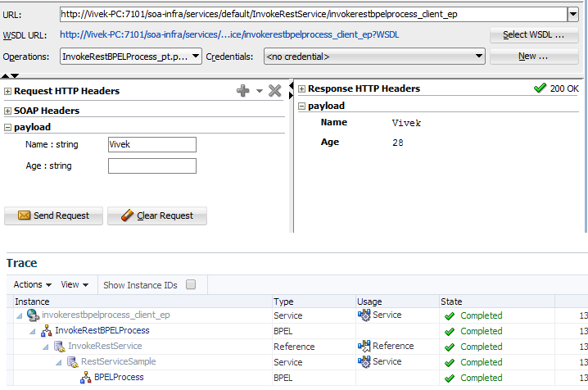Image resolution: width=588 pixels, height=390 pixels.
Task: Click the X delete header icon
Action: point(274,90)
